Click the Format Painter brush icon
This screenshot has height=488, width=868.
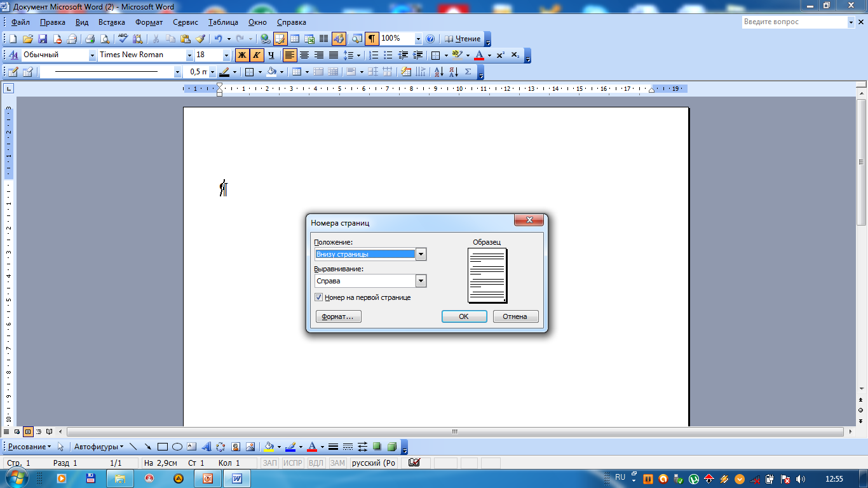[x=200, y=39]
